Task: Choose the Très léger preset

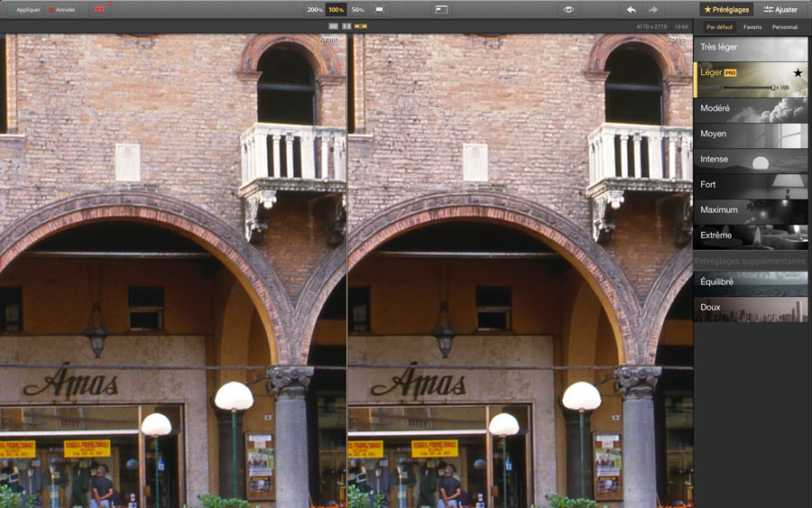Action: 751,48
